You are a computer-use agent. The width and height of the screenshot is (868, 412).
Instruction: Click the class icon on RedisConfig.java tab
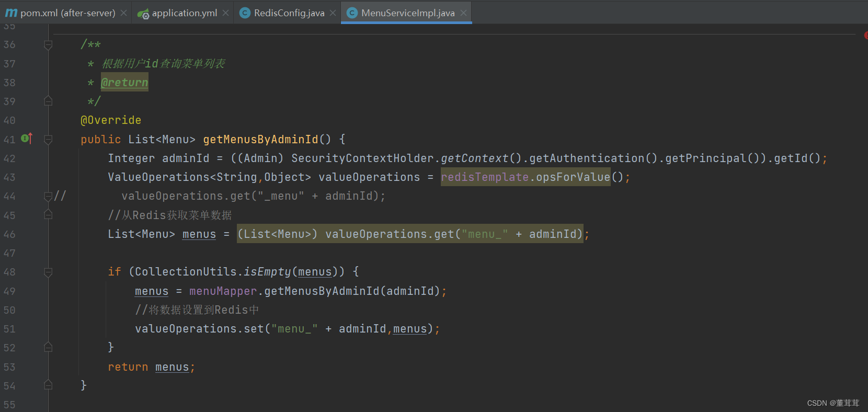click(x=245, y=13)
